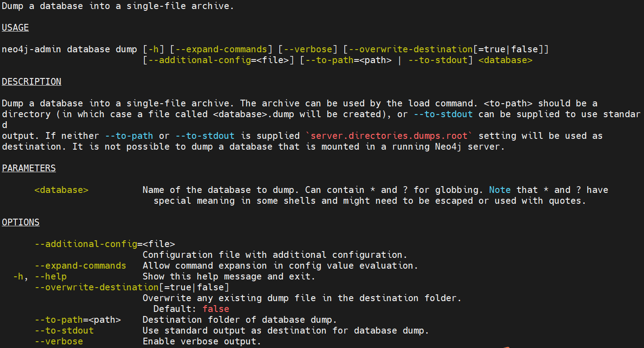Click 'Enable verbose output.' description

pyautogui.click(x=202, y=341)
